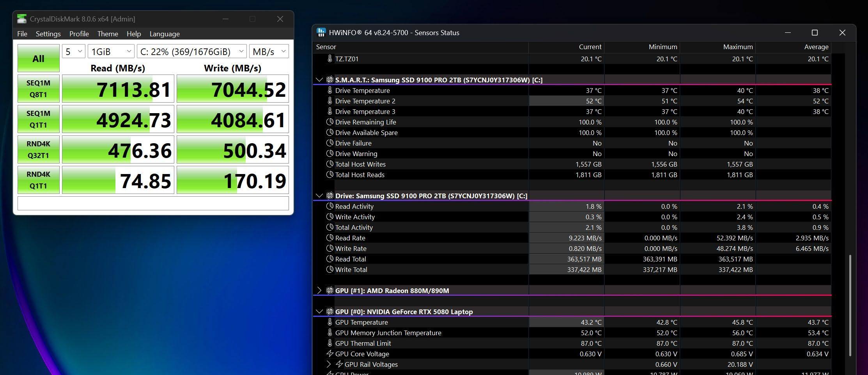
Task: Click the chip icon beside S.M.A.R.T. Samsung SSD header
Action: click(329, 80)
